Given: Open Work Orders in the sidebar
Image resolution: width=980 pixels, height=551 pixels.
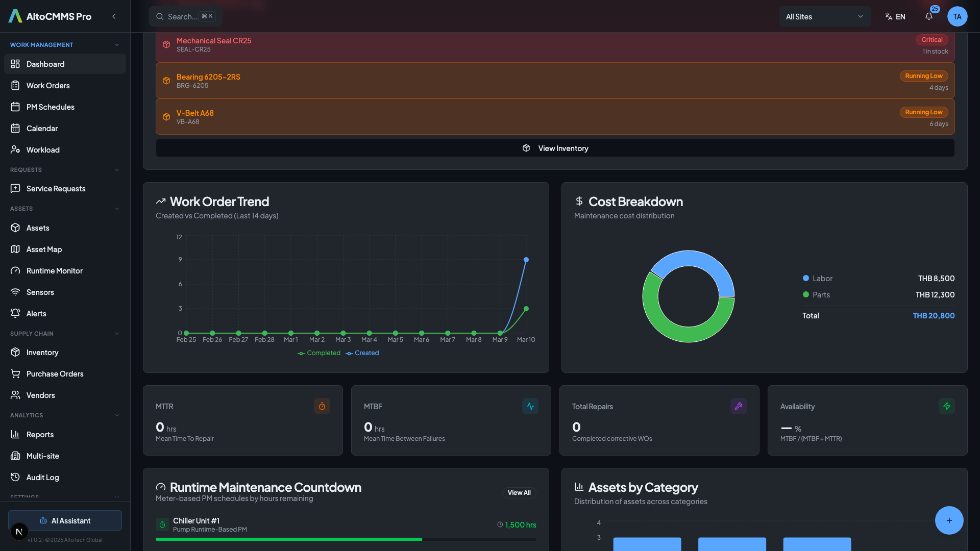Looking at the screenshot, I should tap(48, 86).
